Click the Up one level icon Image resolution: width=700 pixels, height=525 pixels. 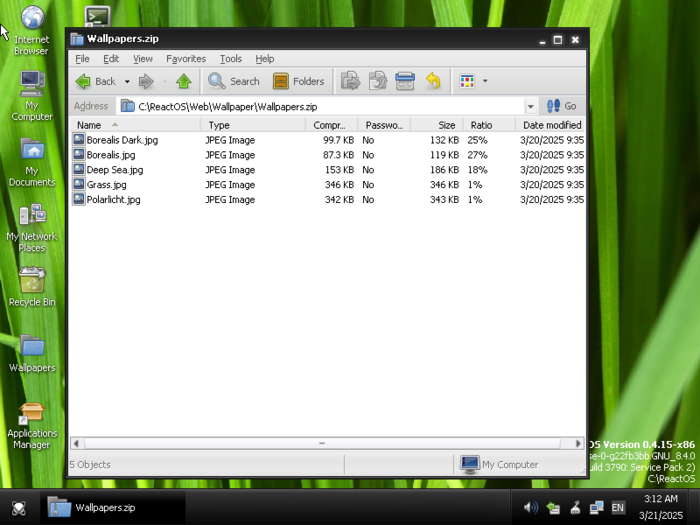coord(184,81)
